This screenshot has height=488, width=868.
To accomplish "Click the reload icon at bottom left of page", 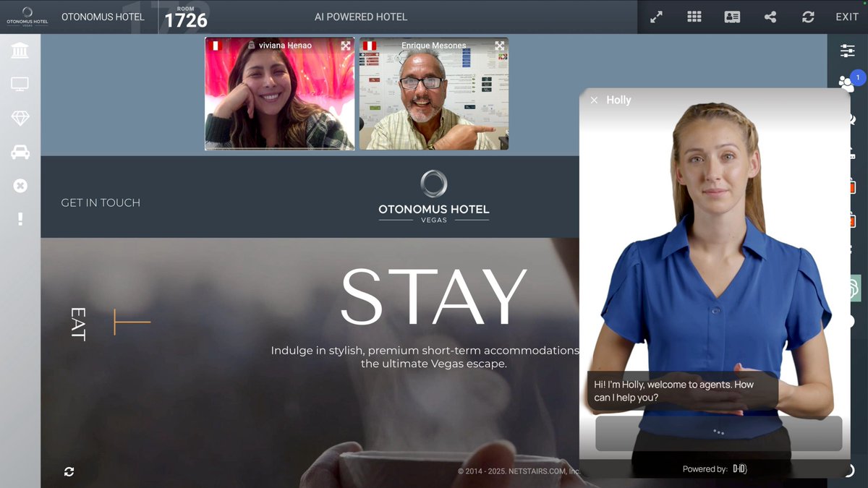I will (x=69, y=471).
